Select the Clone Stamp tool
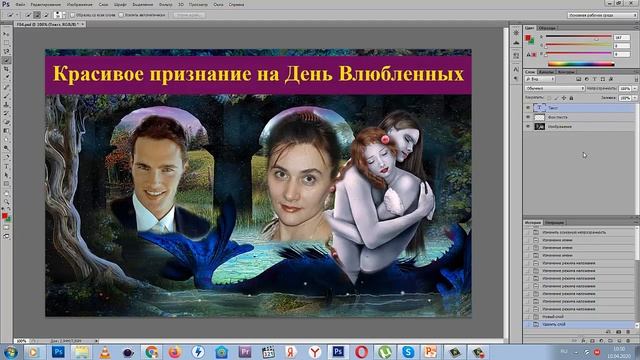Viewport: 640px width, 360px height. point(6,104)
